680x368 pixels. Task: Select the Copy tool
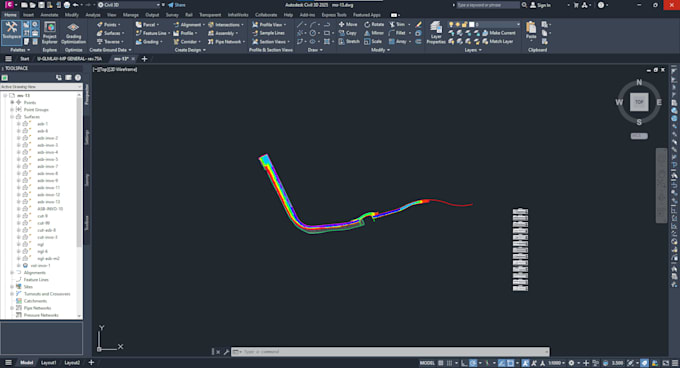[x=348, y=33]
